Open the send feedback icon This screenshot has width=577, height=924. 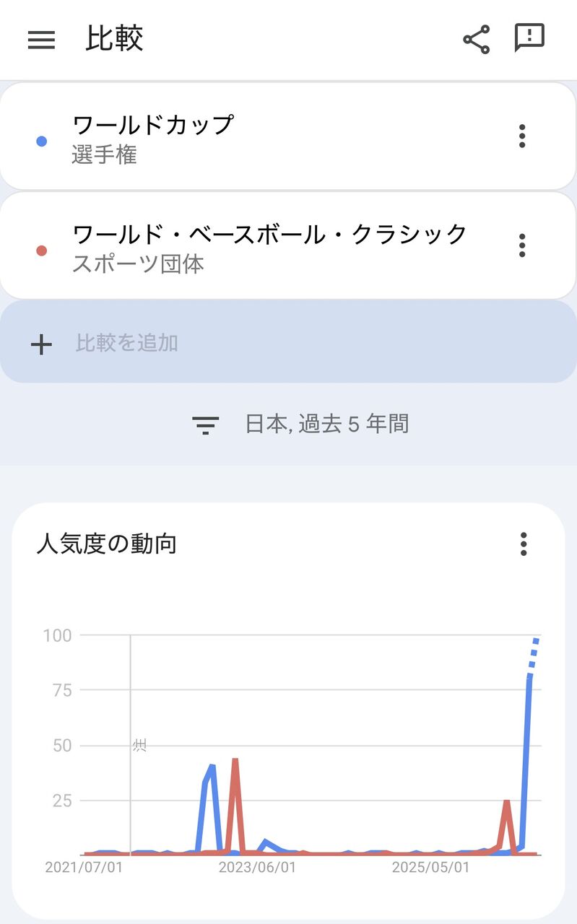point(529,38)
